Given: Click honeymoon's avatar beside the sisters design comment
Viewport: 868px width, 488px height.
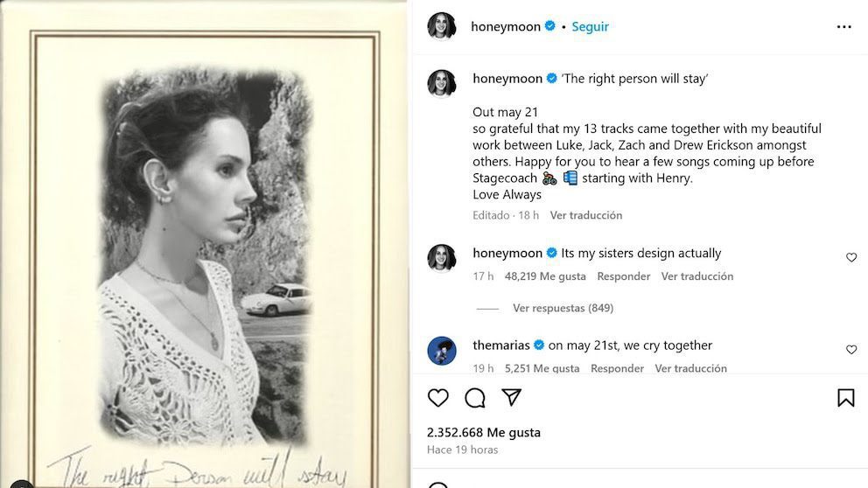Looking at the screenshot, I should point(442,258).
